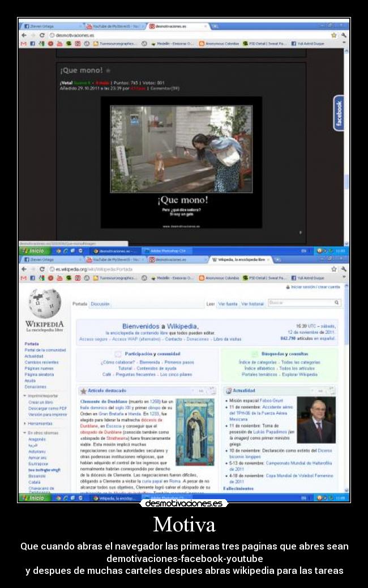Click bookmark star in top browser address bar

click(334, 35)
